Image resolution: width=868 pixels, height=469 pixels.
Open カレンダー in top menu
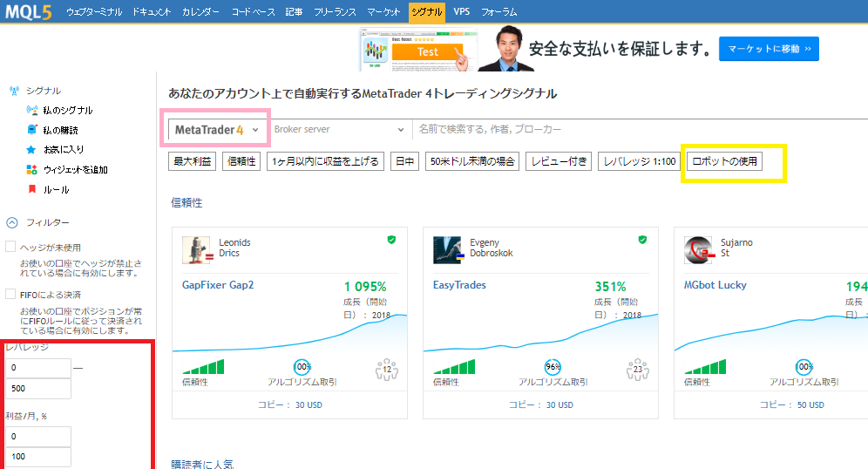coord(200,11)
